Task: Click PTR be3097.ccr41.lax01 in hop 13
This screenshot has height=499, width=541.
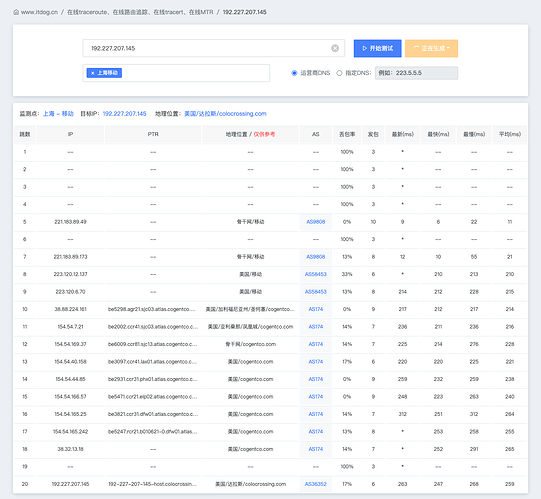Action: [152, 362]
